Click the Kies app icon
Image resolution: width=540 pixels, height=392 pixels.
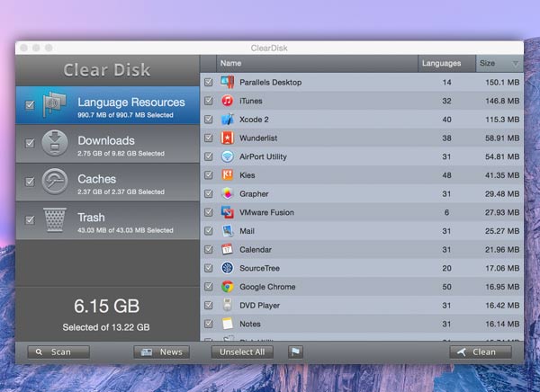click(x=228, y=175)
